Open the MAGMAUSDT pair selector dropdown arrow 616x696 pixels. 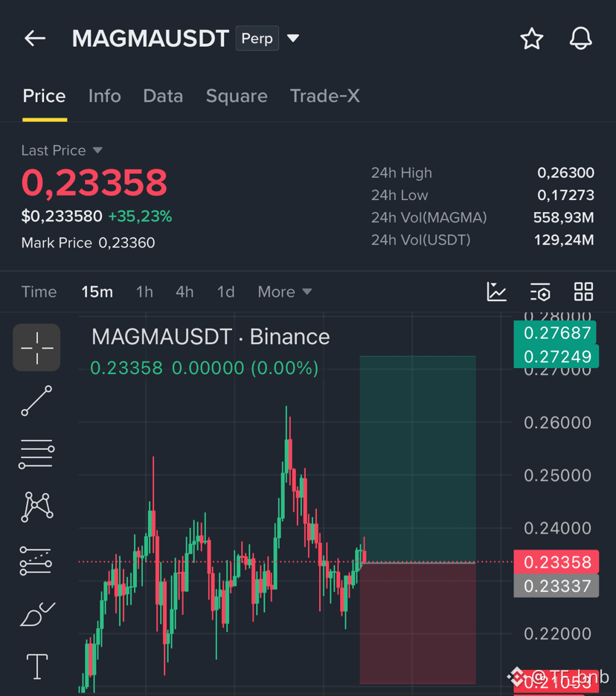[x=293, y=39]
